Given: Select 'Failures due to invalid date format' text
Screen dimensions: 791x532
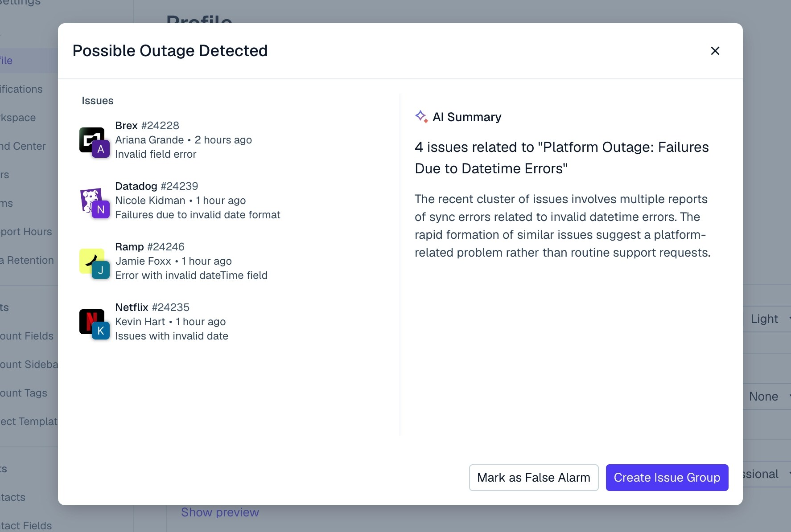Looking at the screenshot, I should click(x=198, y=215).
